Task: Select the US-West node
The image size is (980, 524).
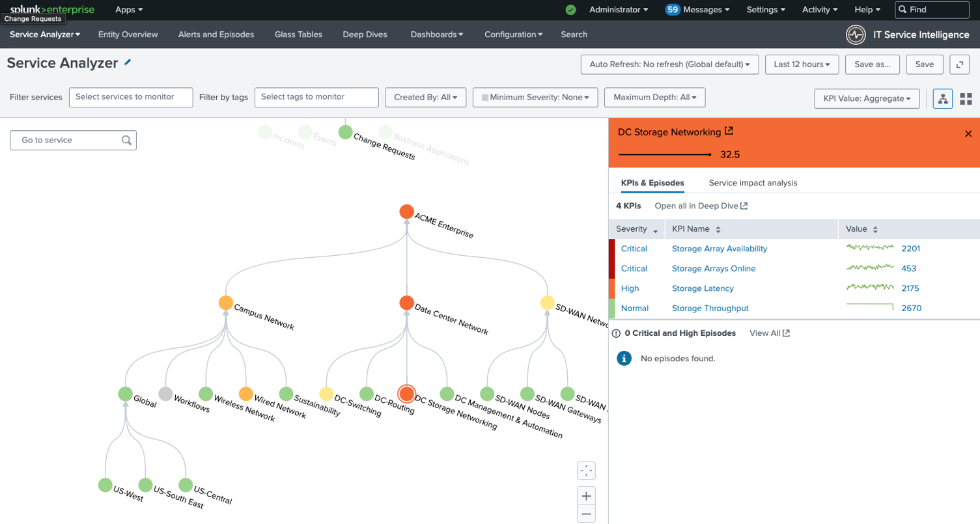Action: (x=105, y=485)
